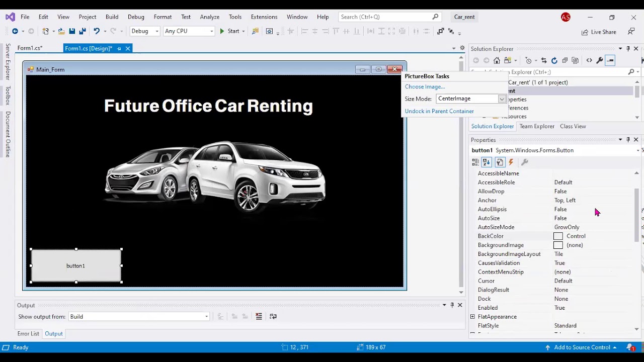Viewport: 644px width, 362px height.
Task: Click the Navigate Backward toolbar arrow
Action: (15, 31)
